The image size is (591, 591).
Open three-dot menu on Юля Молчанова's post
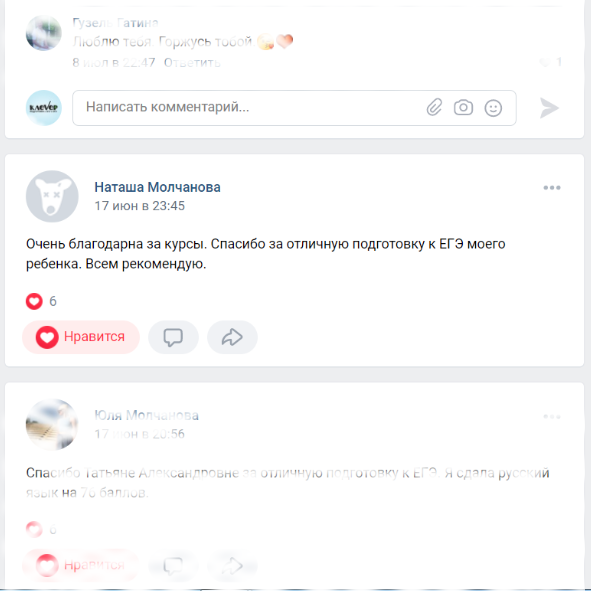(x=552, y=416)
